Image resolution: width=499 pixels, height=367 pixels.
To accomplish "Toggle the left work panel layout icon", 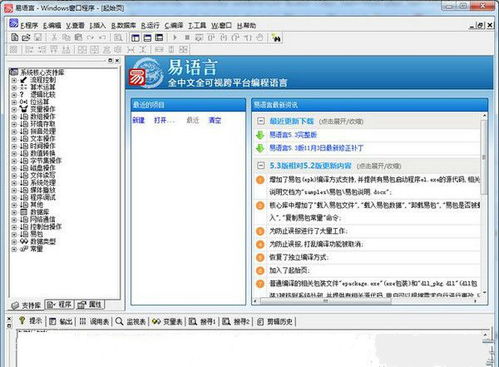I will (x=135, y=38).
